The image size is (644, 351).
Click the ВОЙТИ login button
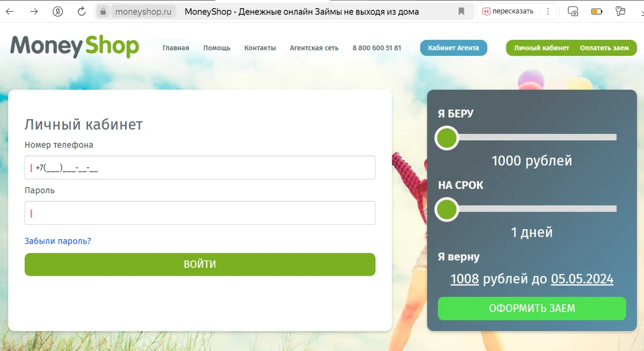coord(200,265)
